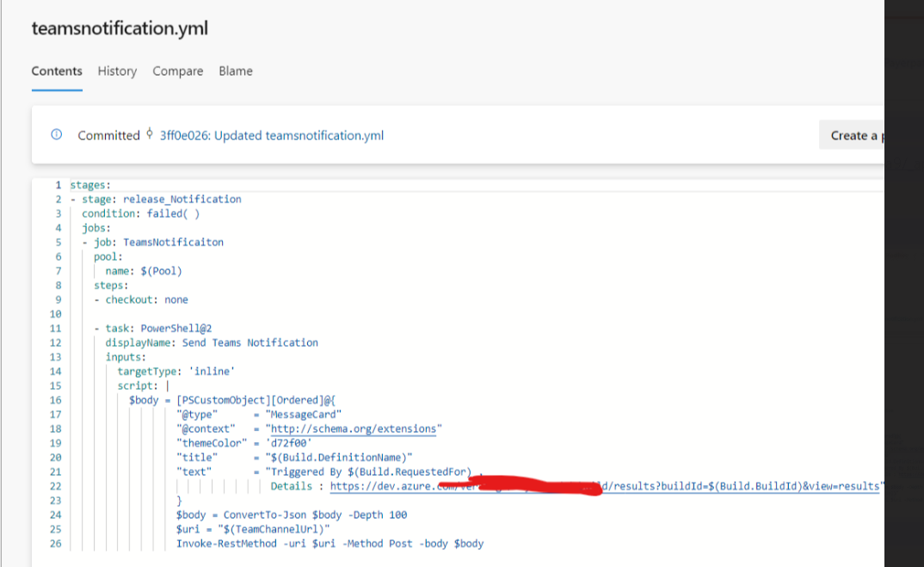This screenshot has height=567, width=924.
Task: Switch to the Blame tab
Action: tap(235, 71)
